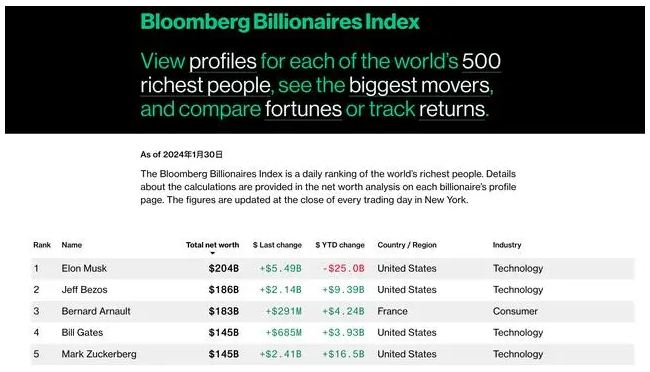Click the Industry column header
The width and height of the screenshot is (650, 372).
(x=507, y=245)
